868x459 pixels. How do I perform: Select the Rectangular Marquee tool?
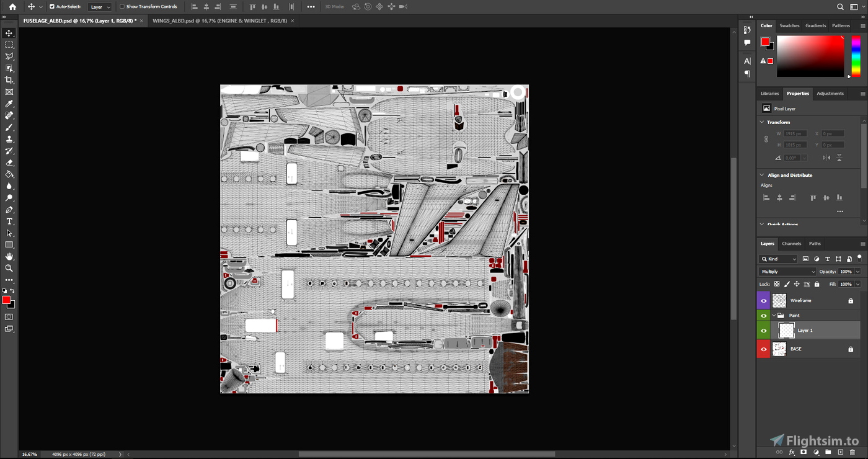click(x=9, y=45)
